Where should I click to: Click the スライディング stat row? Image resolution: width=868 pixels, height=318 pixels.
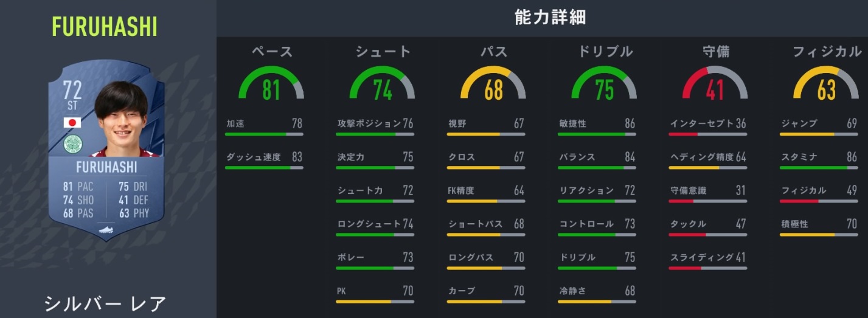pyautogui.click(x=707, y=258)
